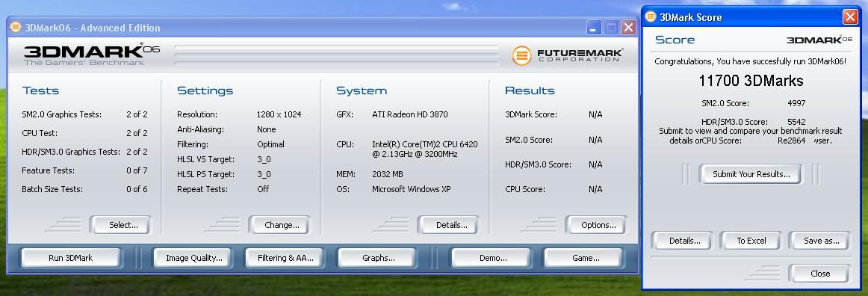Click the Congratulations message text
868x296 pixels.
pyautogui.click(x=750, y=61)
